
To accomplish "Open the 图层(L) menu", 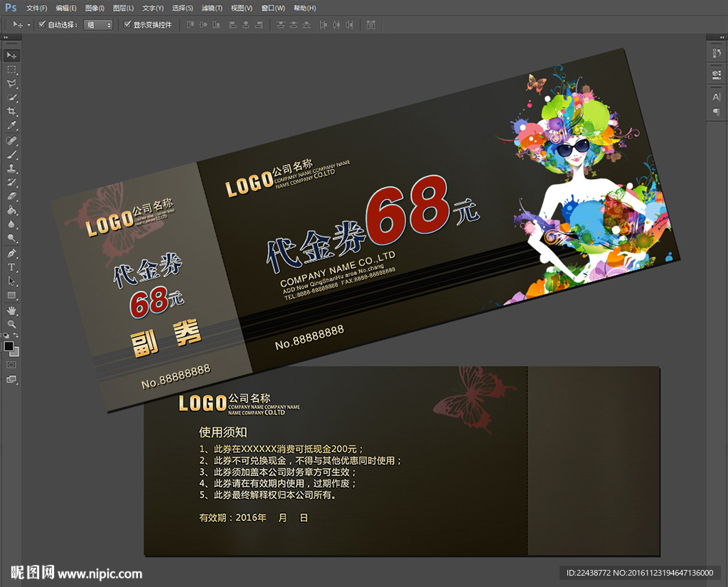I will tap(123, 8).
